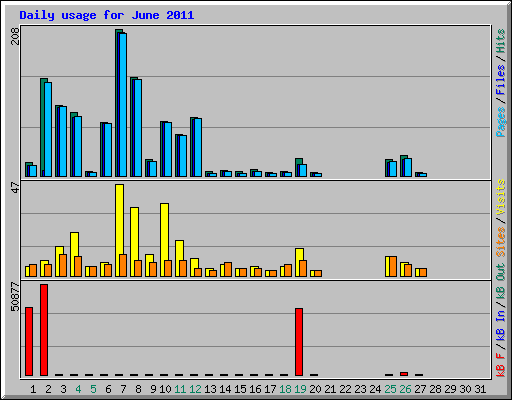Click the cyan pages bar for day 8

click(138, 128)
